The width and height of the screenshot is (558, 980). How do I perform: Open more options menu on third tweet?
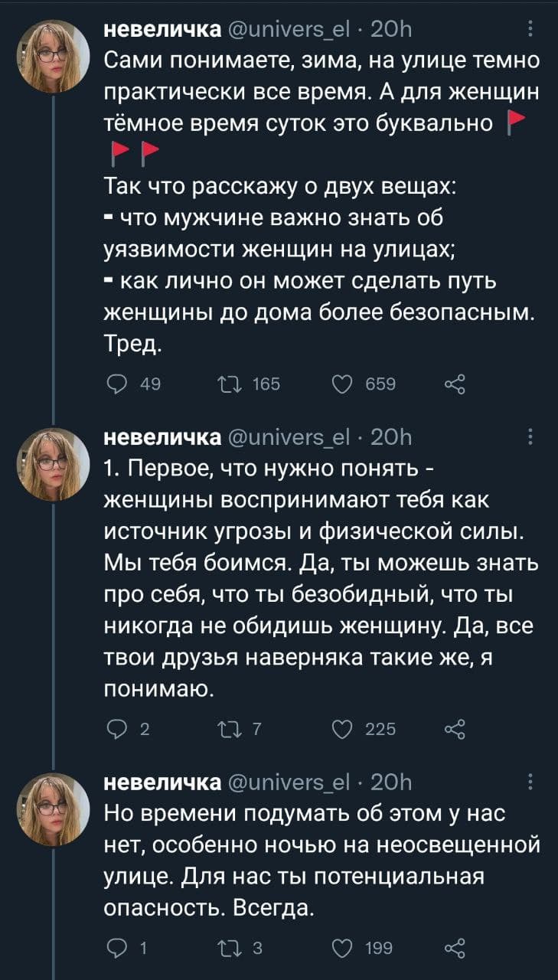point(533,782)
